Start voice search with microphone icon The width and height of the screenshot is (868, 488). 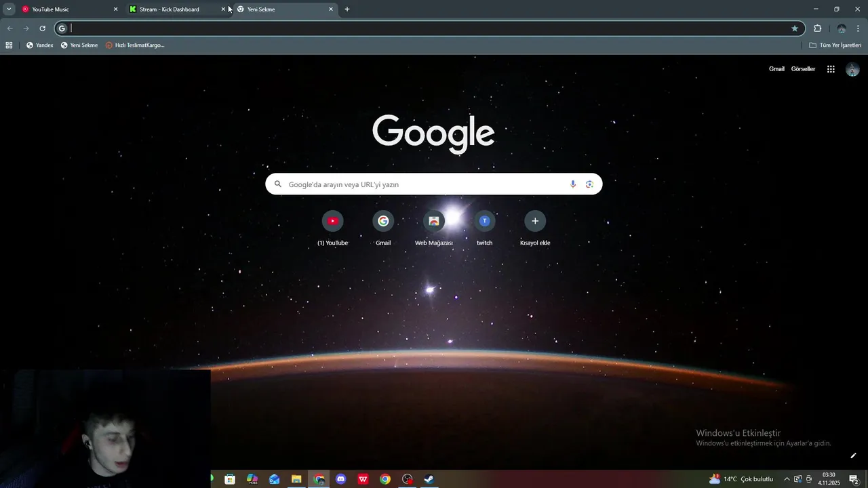point(573,184)
